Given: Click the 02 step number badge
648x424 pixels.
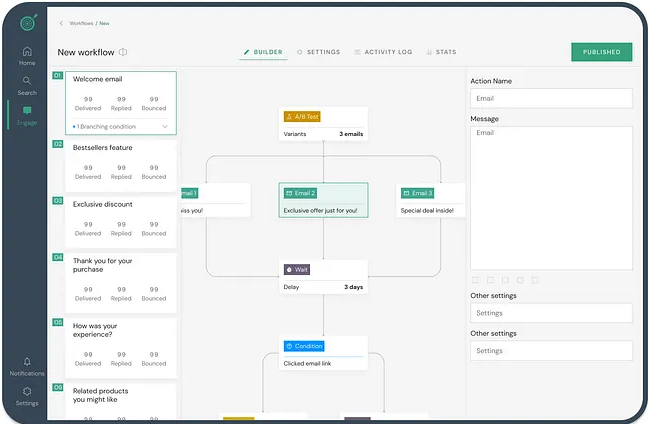Looking at the screenshot, I should (x=57, y=144).
